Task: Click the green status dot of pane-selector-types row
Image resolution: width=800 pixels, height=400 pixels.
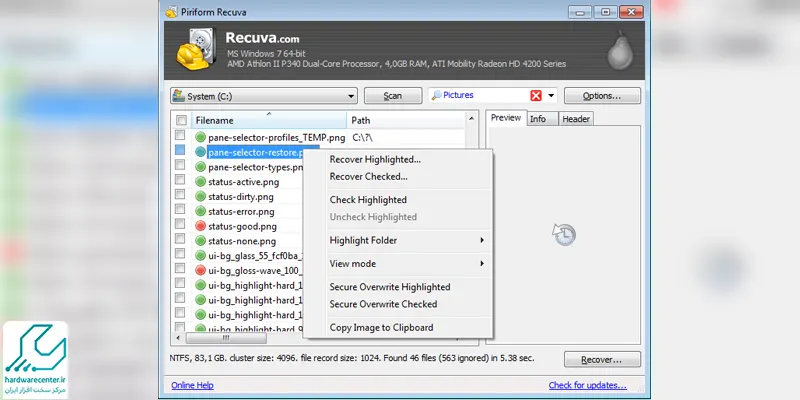Action: point(201,167)
